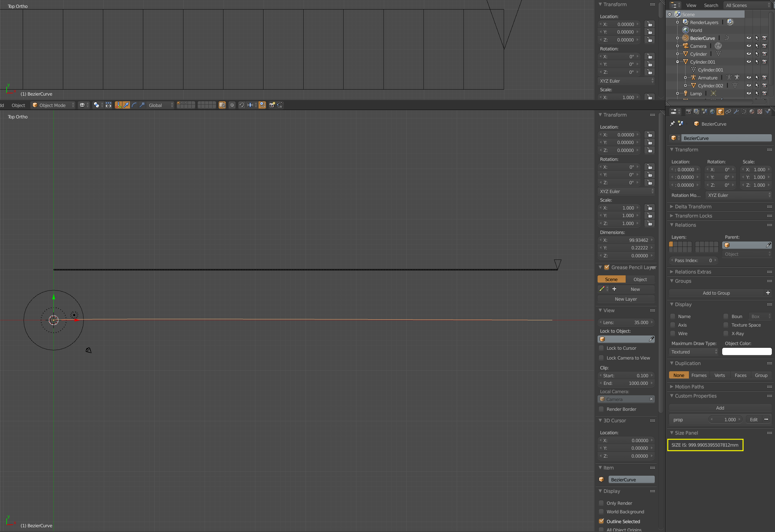Click the New Layer button
Screen dimensions: 775x532
pyautogui.click(x=626, y=299)
